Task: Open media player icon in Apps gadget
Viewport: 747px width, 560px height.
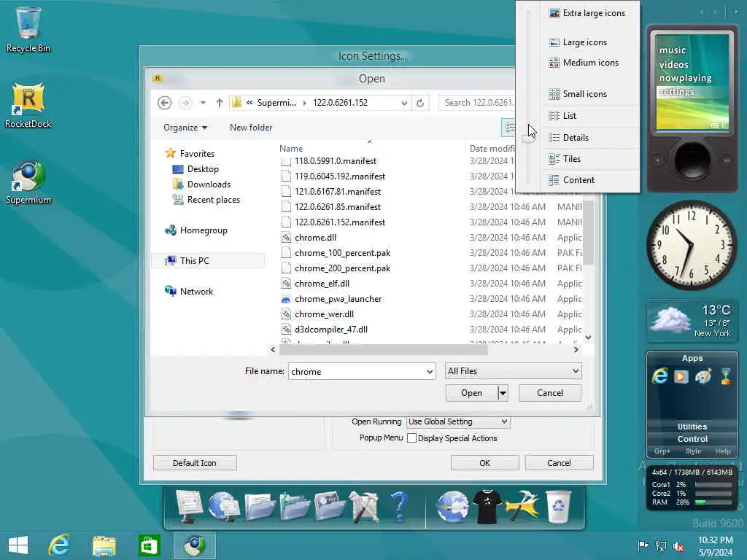Action: [x=681, y=377]
